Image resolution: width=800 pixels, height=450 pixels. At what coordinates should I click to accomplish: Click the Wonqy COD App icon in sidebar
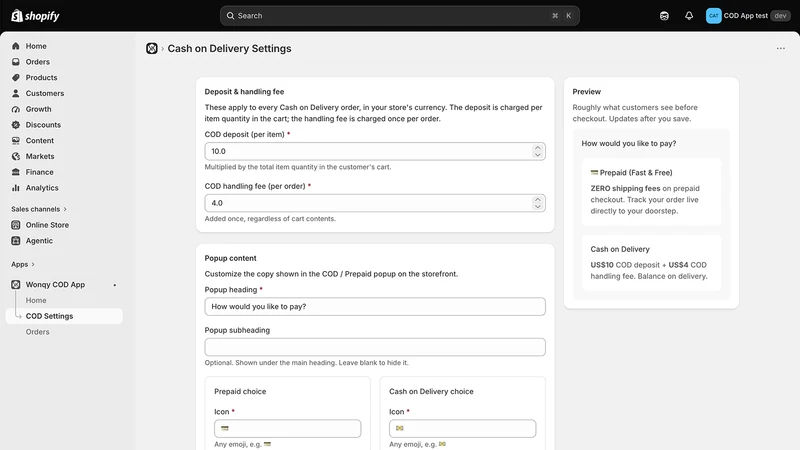[16, 285]
